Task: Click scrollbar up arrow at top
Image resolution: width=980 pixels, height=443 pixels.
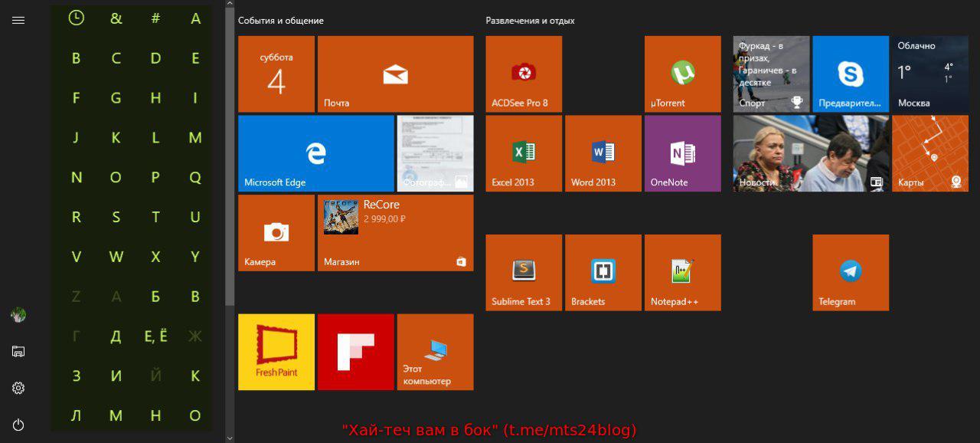Action: click(x=230, y=5)
